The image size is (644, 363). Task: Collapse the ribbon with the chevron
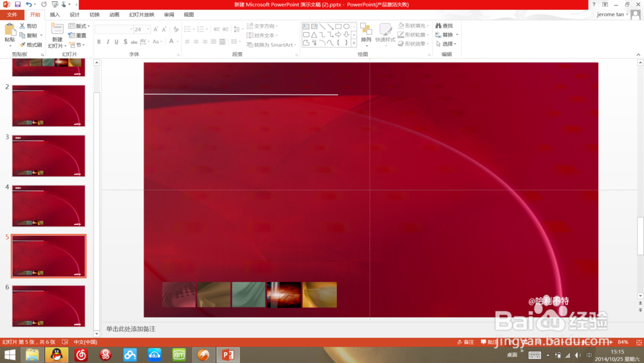[638, 55]
